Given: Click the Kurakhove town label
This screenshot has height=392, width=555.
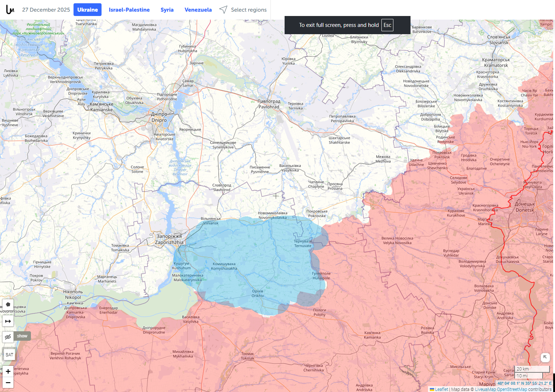Looking at the screenshot, I should (456, 213).
